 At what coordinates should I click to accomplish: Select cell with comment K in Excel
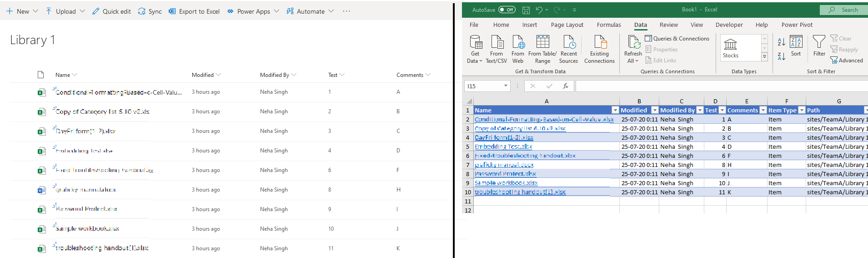(747, 192)
